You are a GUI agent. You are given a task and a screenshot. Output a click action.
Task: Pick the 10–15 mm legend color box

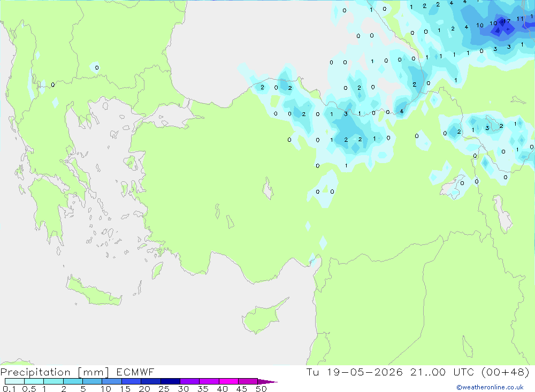point(112,381)
